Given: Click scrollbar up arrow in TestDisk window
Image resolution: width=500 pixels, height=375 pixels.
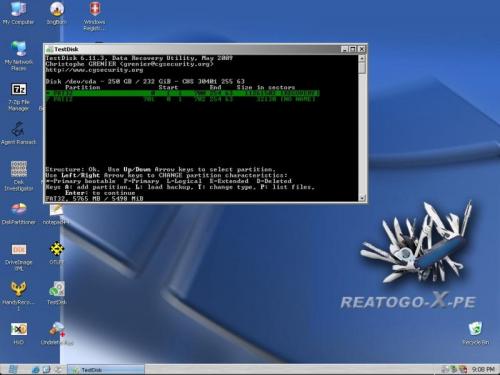Looking at the screenshot, I should tap(362, 58).
